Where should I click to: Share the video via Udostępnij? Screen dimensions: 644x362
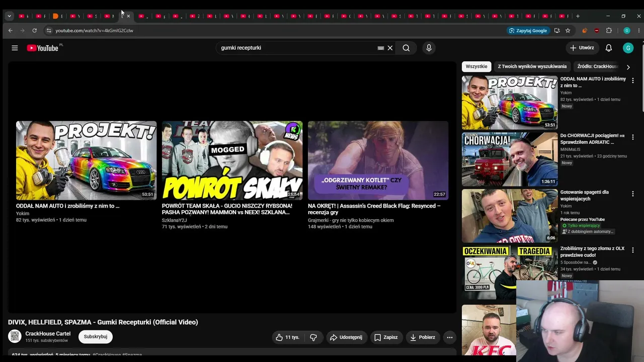click(x=346, y=337)
